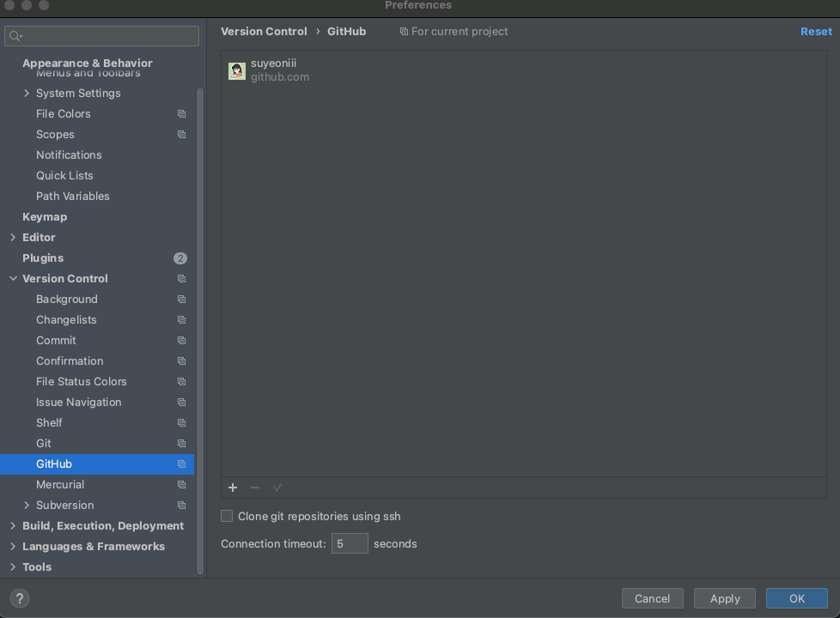Click project-level icon next to File Colors
This screenshot has height=618, width=840.
pyautogui.click(x=181, y=113)
